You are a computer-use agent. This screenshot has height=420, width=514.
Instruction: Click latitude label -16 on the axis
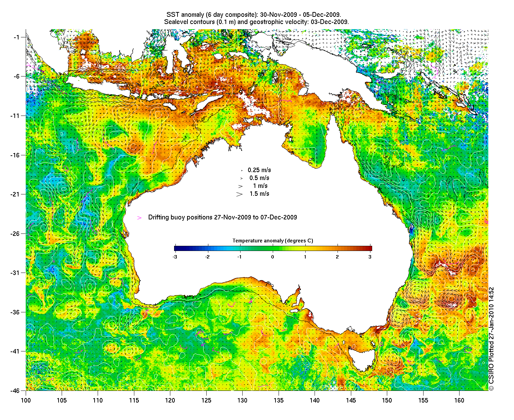tap(15, 155)
